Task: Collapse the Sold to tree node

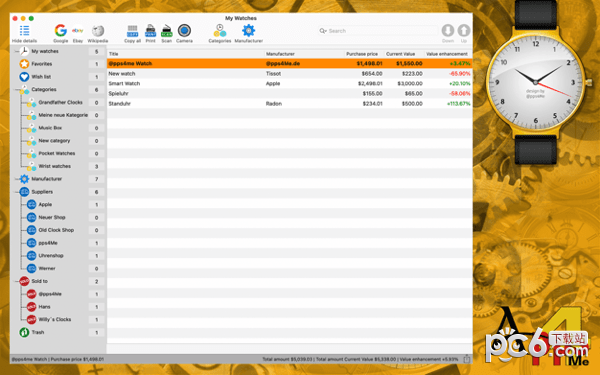Action: pyautogui.click(x=16, y=281)
